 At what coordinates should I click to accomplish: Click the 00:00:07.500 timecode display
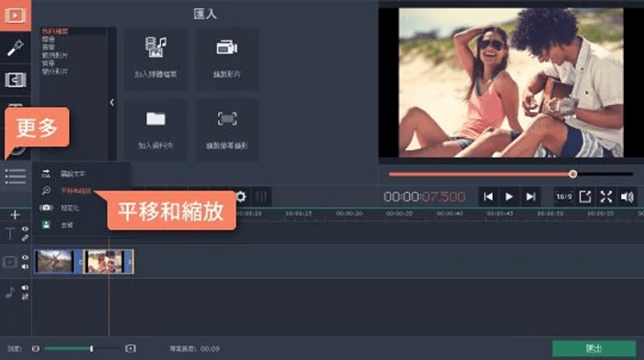click(x=424, y=197)
